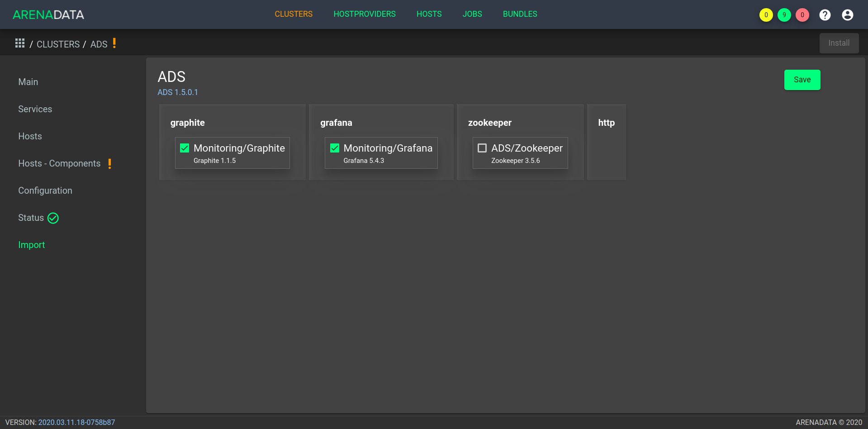868x429 pixels.
Task: Open the apps grid icon in breadcrumb
Action: (20, 43)
